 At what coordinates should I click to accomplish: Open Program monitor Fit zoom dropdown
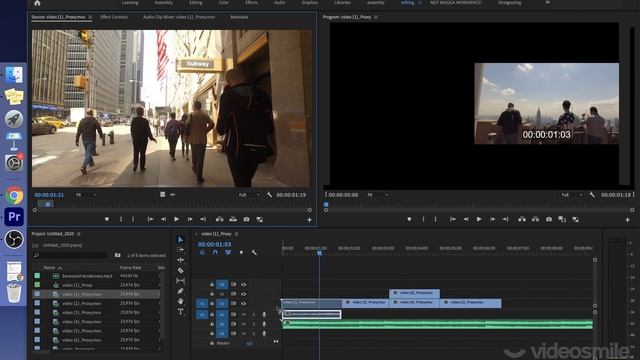click(x=378, y=195)
